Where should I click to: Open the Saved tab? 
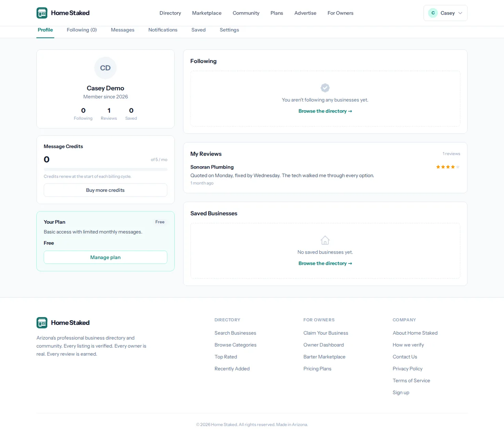click(198, 30)
